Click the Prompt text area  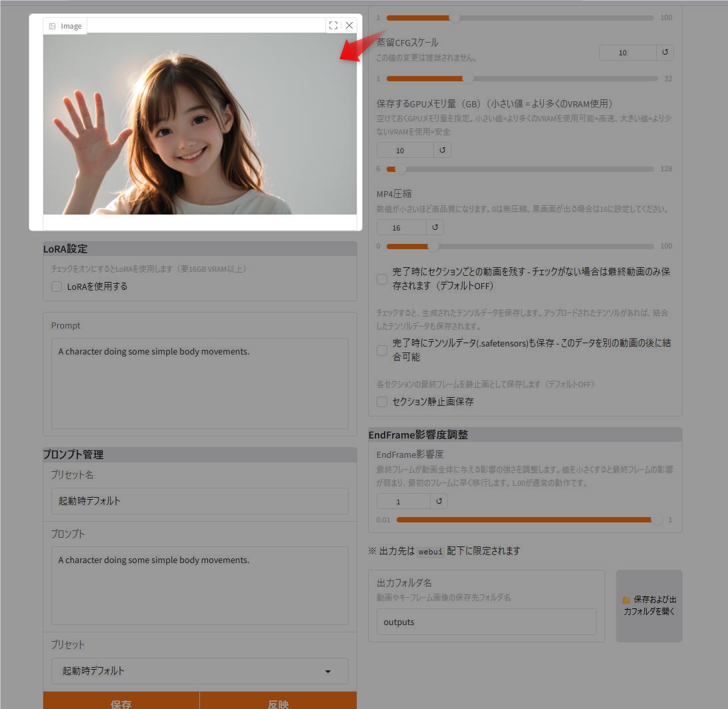(x=199, y=383)
